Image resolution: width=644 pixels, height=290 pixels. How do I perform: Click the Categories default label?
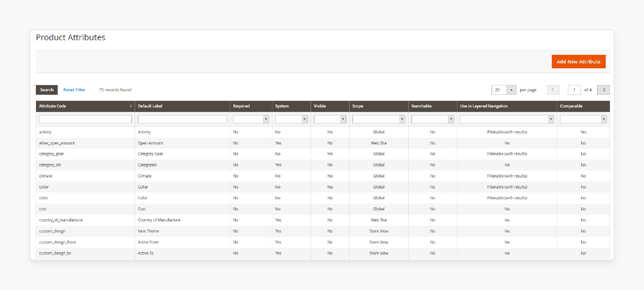click(x=147, y=165)
